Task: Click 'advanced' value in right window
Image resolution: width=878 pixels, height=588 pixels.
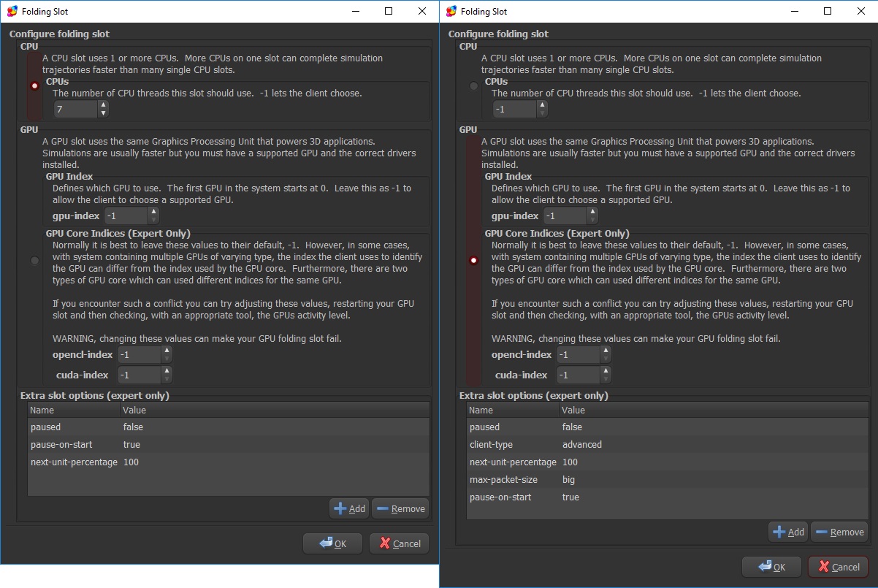Action: point(582,445)
